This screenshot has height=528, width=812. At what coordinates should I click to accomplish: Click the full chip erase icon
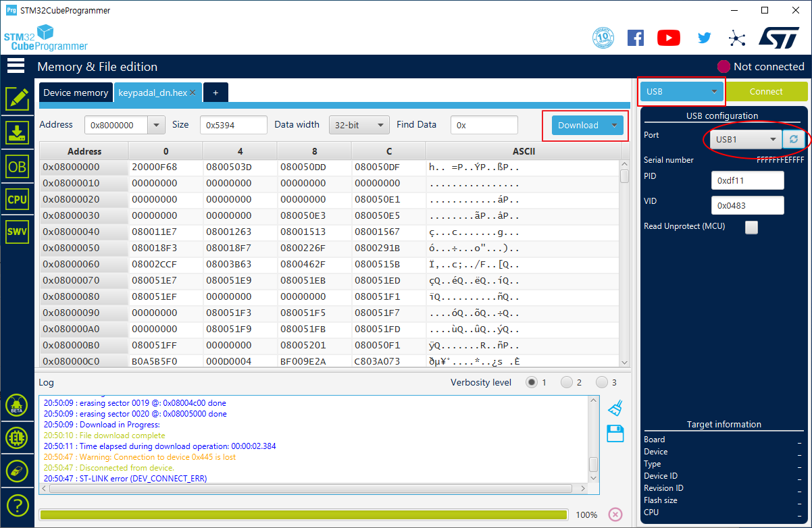click(x=17, y=471)
